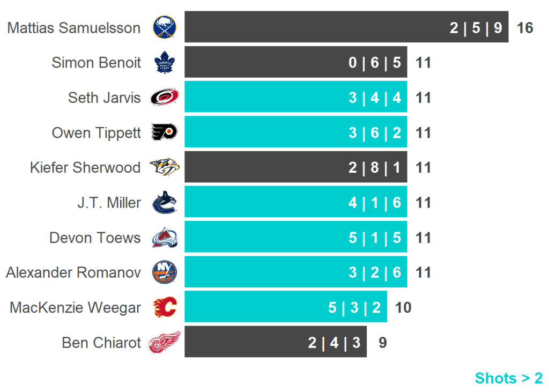This screenshot has height=392, width=549.
Task: Click the Nashville Predators logo icon
Action: [x=165, y=167]
